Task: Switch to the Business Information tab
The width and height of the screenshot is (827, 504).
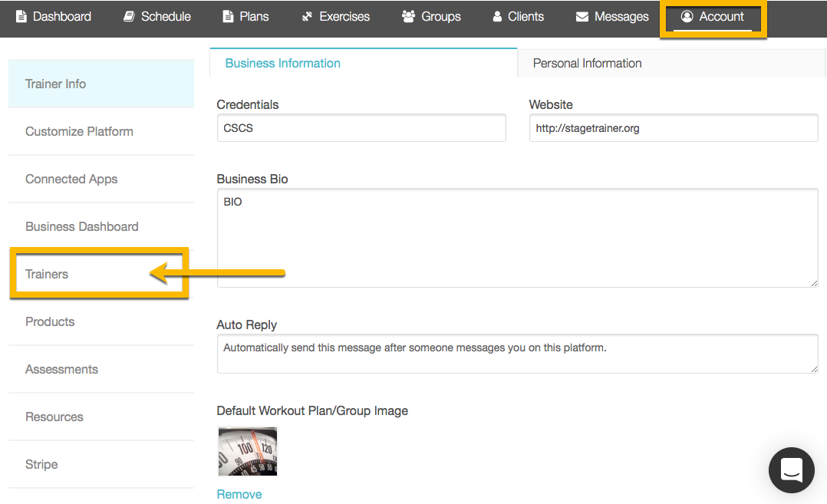Action: click(364, 63)
